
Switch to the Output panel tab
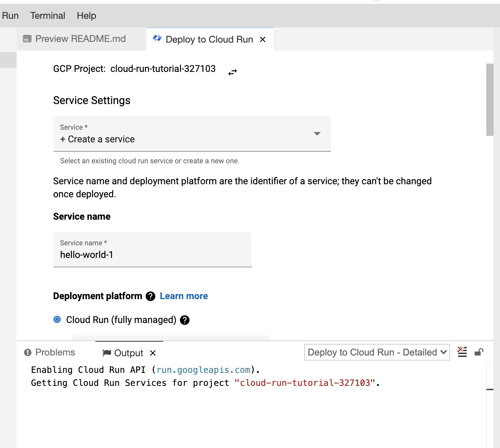[x=129, y=353]
